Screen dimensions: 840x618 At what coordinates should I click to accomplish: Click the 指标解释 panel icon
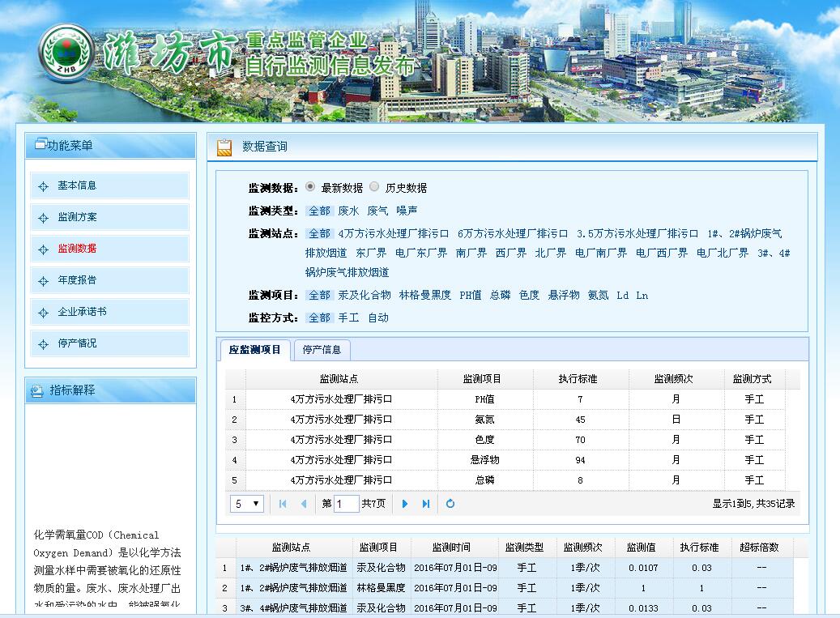point(36,390)
